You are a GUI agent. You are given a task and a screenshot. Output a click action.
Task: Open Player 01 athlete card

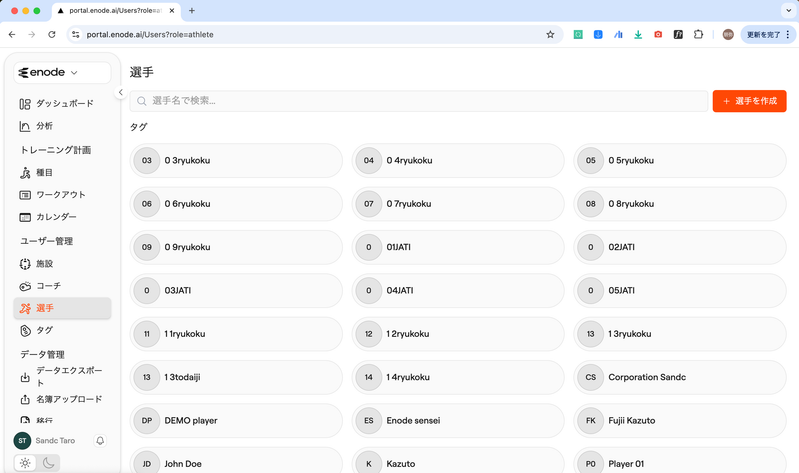pos(680,461)
